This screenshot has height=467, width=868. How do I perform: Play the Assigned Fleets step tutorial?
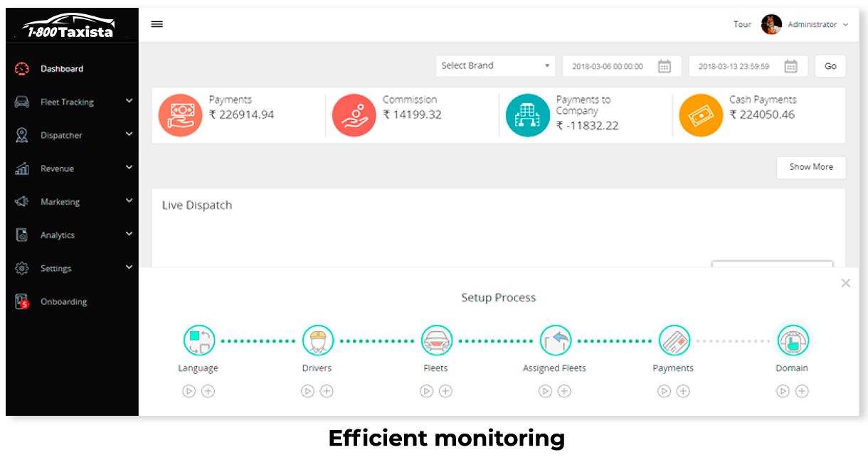point(545,391)
